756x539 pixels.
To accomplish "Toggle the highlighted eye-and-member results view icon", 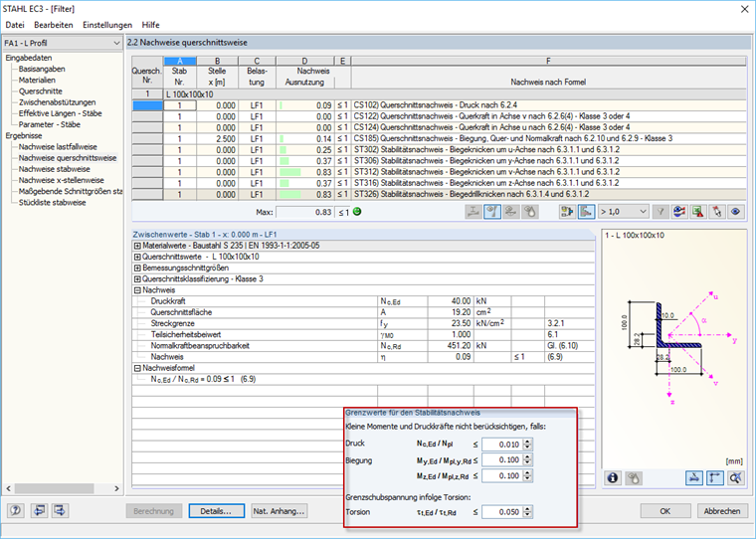I will point(492,212).
